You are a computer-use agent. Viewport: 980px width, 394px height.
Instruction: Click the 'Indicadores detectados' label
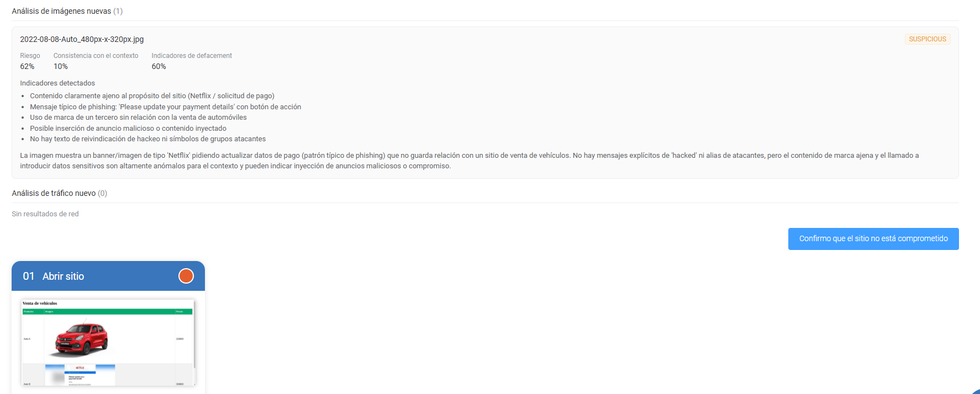coord(57,83)
